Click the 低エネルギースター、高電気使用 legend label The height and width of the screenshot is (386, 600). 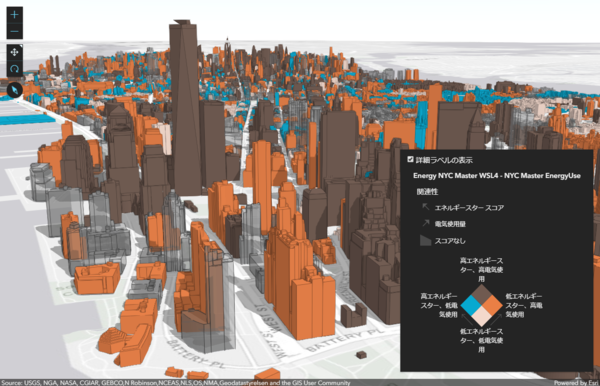[x=524, y=305]
